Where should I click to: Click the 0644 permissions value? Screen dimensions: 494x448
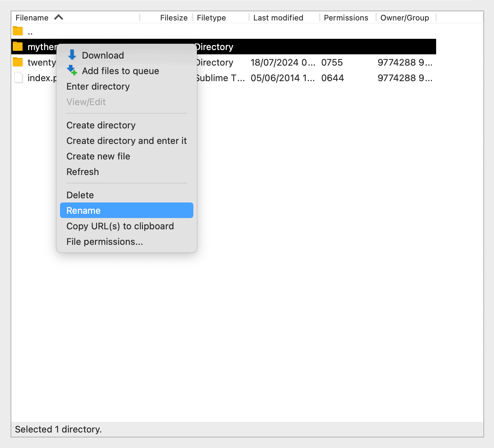pos(332,78)
